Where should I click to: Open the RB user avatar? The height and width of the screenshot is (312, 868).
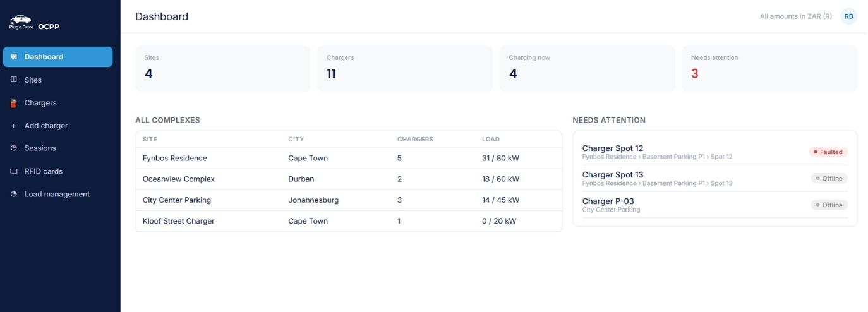coord(848,16)
